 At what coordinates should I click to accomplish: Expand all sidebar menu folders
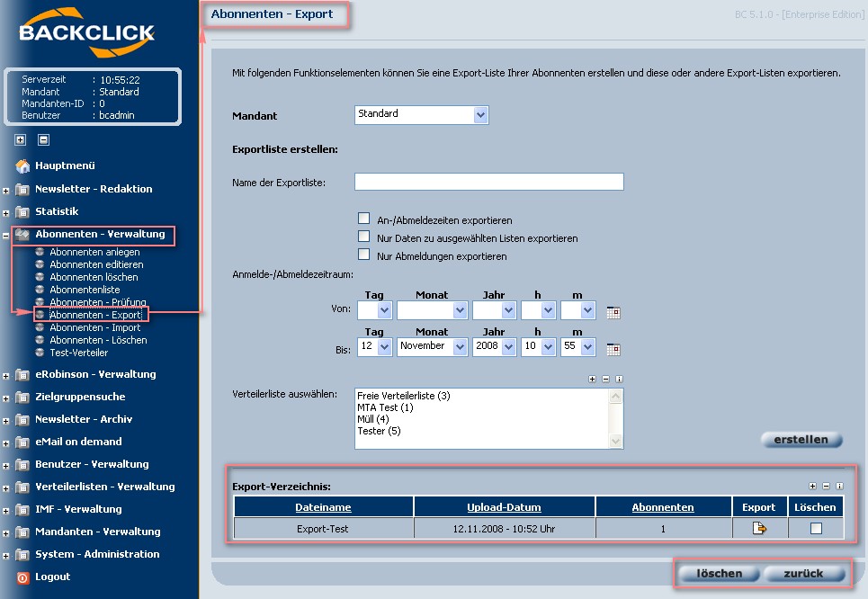pos(21,139)
